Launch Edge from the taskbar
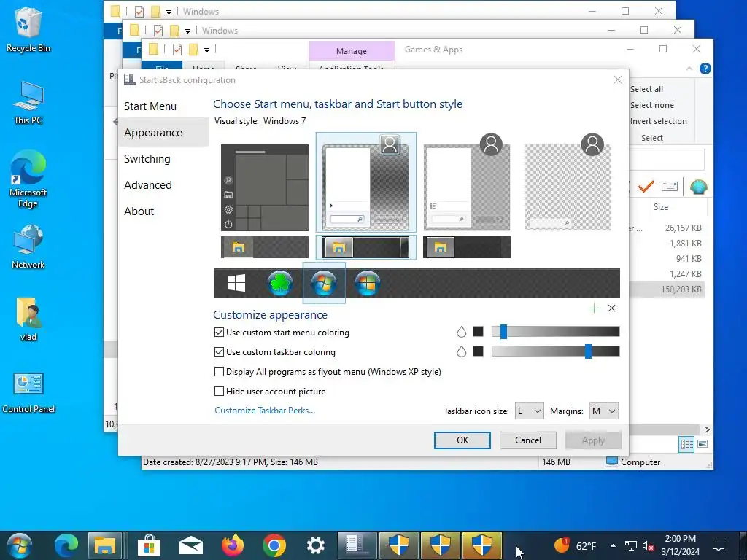 [66, 545]
